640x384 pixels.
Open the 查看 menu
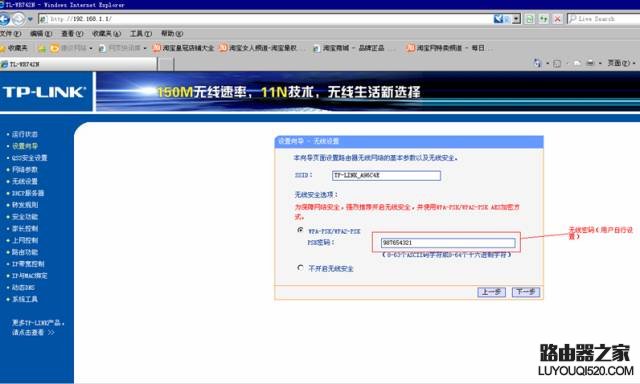(72, 33)
